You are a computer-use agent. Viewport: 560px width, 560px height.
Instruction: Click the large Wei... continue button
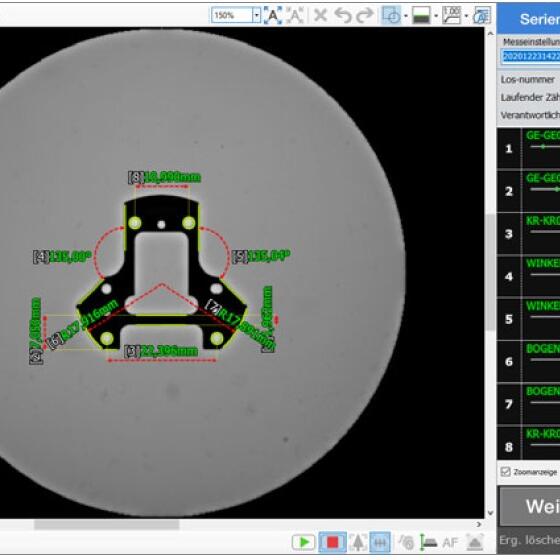(x=530, y=506)
